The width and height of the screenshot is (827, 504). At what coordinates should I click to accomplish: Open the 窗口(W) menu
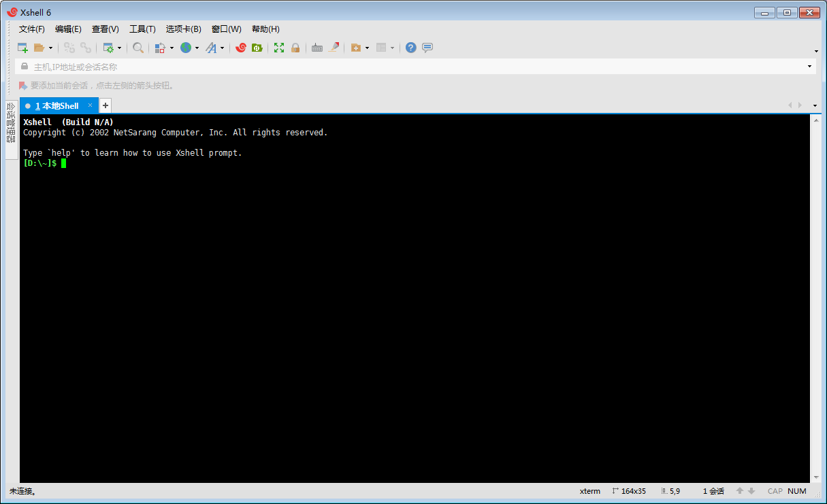tap(227, 29)
